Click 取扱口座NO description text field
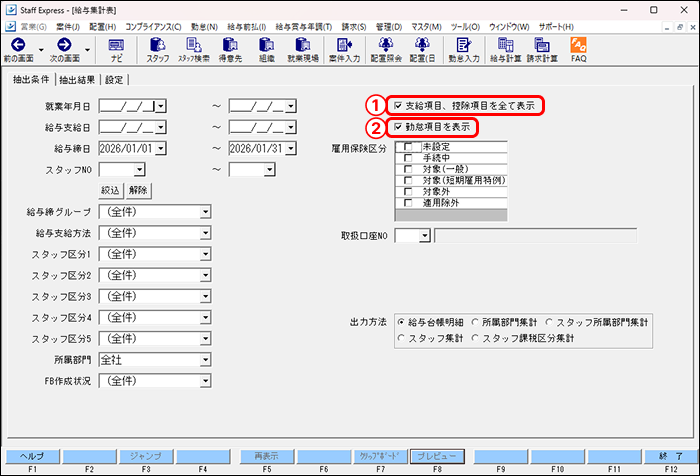This screenshot has height=476, width=700. click(535, 235)
